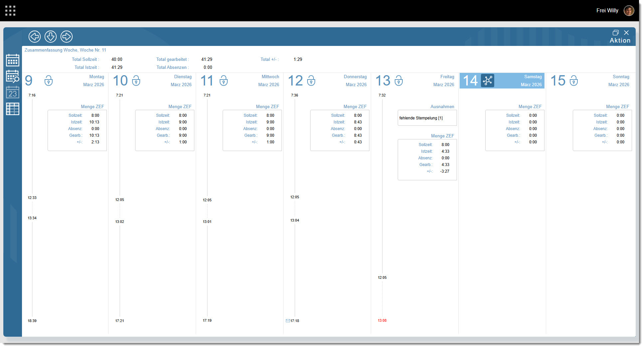Open the apps grid launcher menu

point(10,11)
